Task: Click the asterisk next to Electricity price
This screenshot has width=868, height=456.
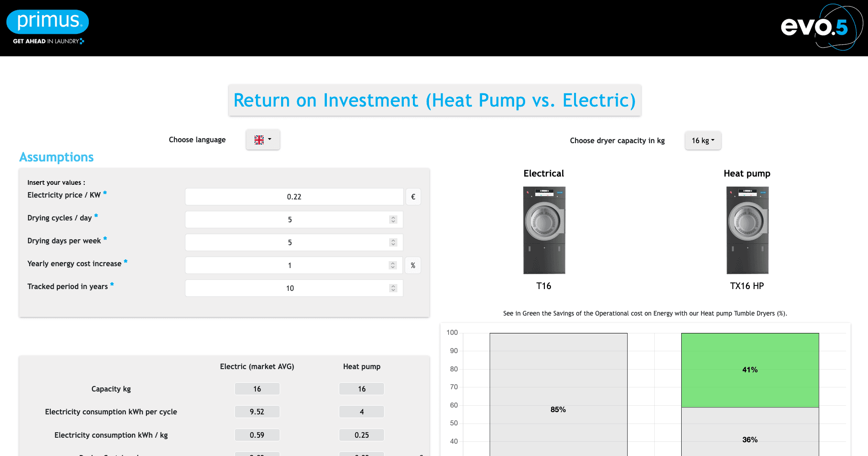Action: pyautogui.click(x=105, y=192)
